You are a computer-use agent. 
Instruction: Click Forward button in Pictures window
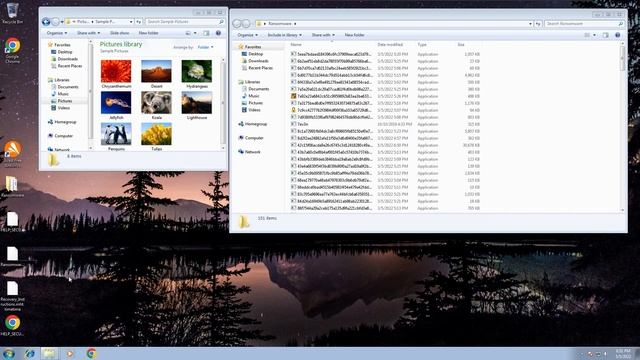(55, 22)
